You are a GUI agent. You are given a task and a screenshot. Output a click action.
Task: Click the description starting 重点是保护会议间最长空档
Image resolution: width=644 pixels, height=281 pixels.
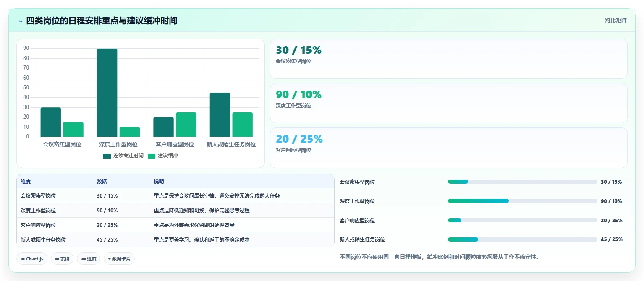[x=217, y=196]
